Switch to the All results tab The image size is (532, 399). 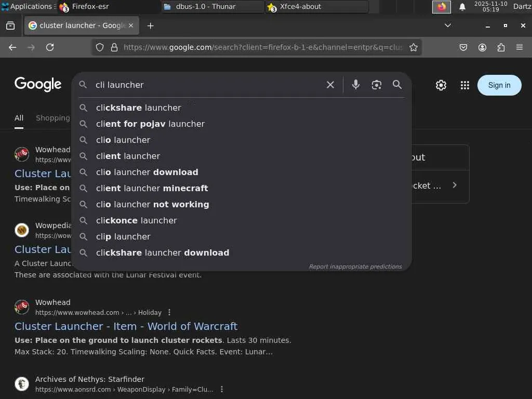tap(19, 118)
